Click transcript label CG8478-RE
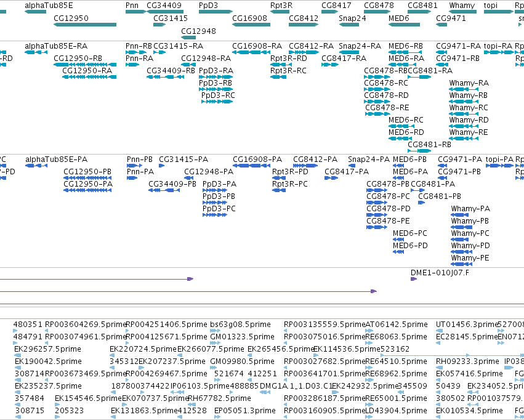This screenshot has width=524, height=420. click(x=387, y=108)
